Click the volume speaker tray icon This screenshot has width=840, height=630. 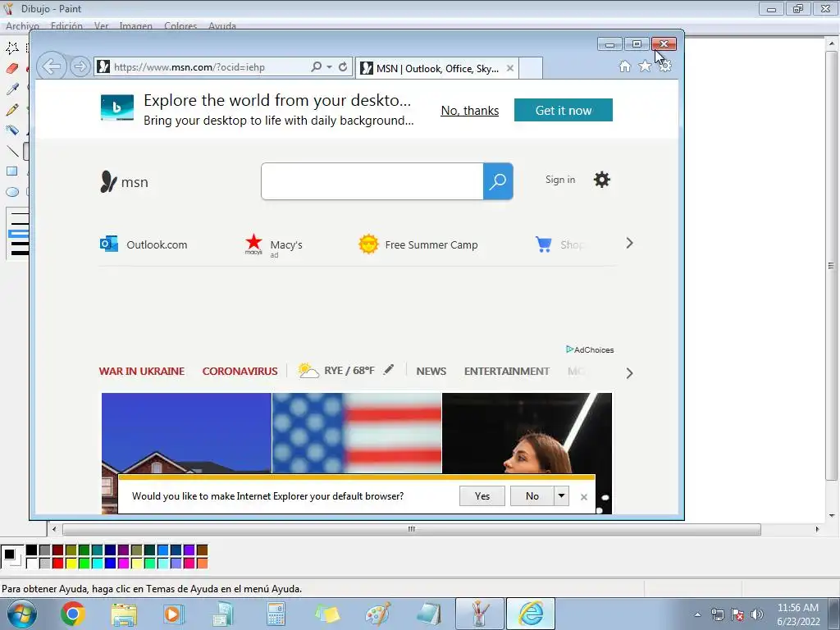click(757, 614)
